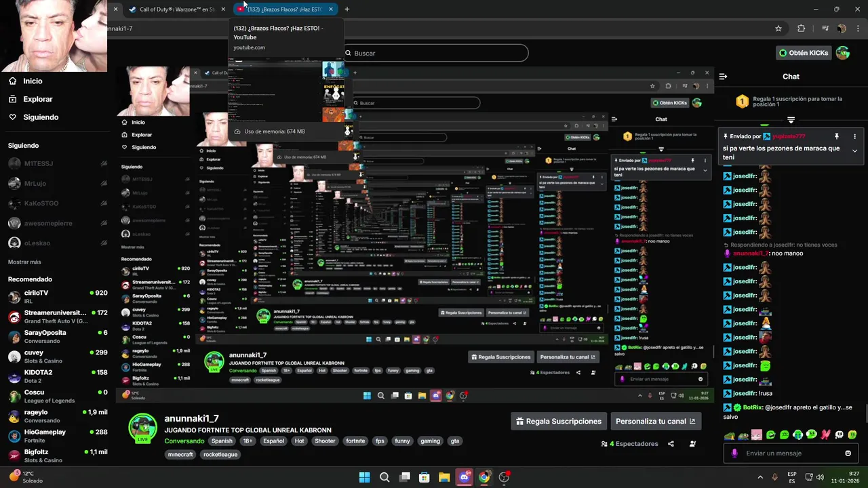Open the Chrome extensions puzzle icon

pos(802,28)
